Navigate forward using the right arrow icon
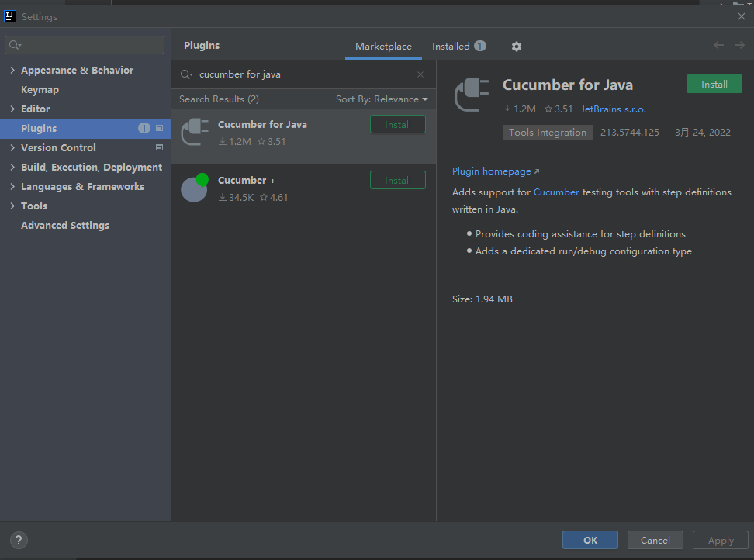754x560 pixels. click(739, 45)
